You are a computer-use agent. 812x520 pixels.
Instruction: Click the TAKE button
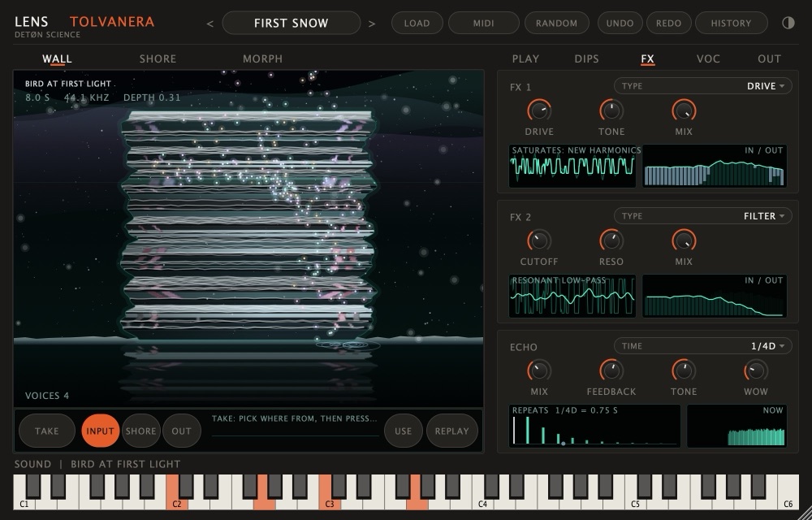point(47,431)
